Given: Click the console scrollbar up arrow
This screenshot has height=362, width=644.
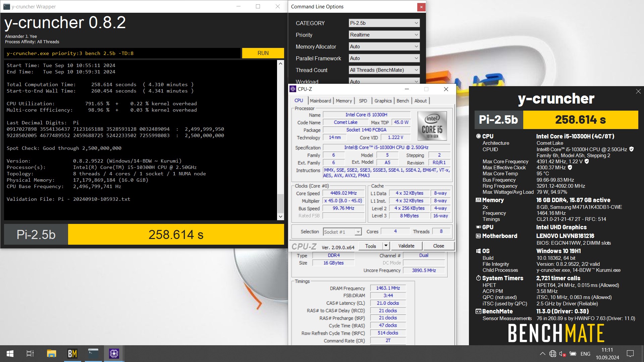Looking at the screenshot, I should [281, 63].
